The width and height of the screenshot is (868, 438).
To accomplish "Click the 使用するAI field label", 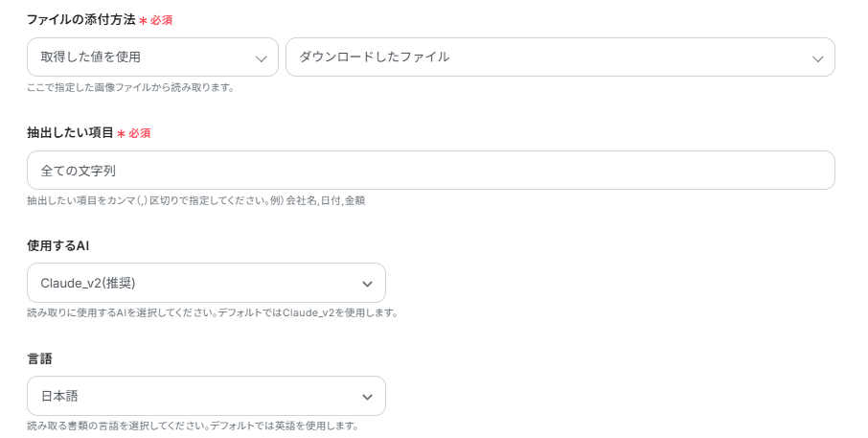I will [x=58, y=245].
